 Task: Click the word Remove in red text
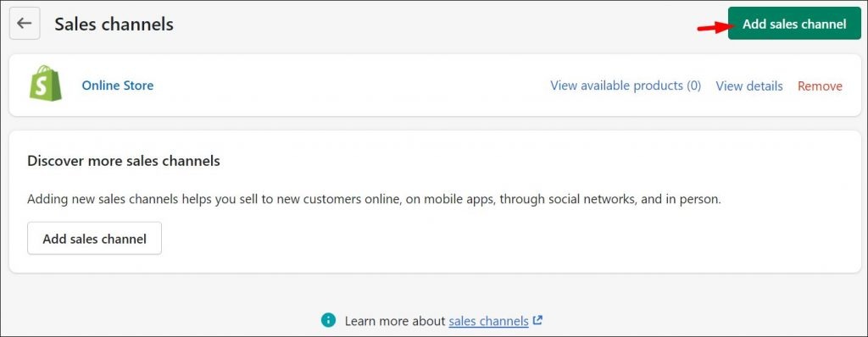[820, 86]
